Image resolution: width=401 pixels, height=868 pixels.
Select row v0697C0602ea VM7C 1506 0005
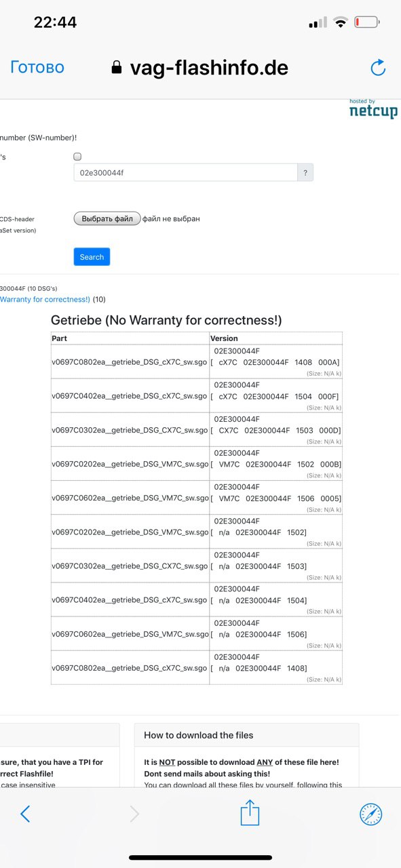[197, 498]
